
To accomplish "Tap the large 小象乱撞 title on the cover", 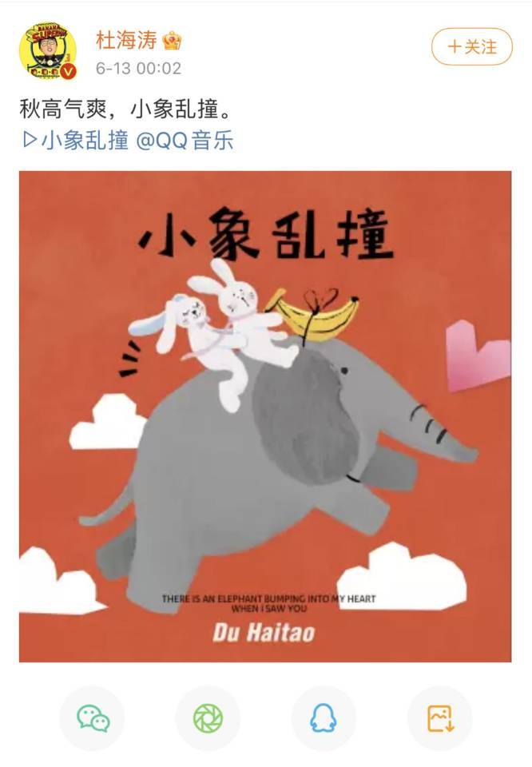I will click(265, 233).
